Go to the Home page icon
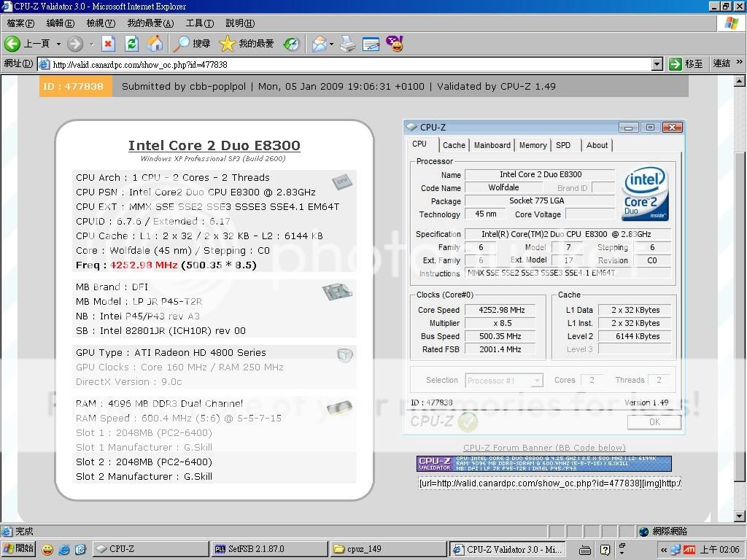This screenshot has width=747, height=560. click(155, 44)
